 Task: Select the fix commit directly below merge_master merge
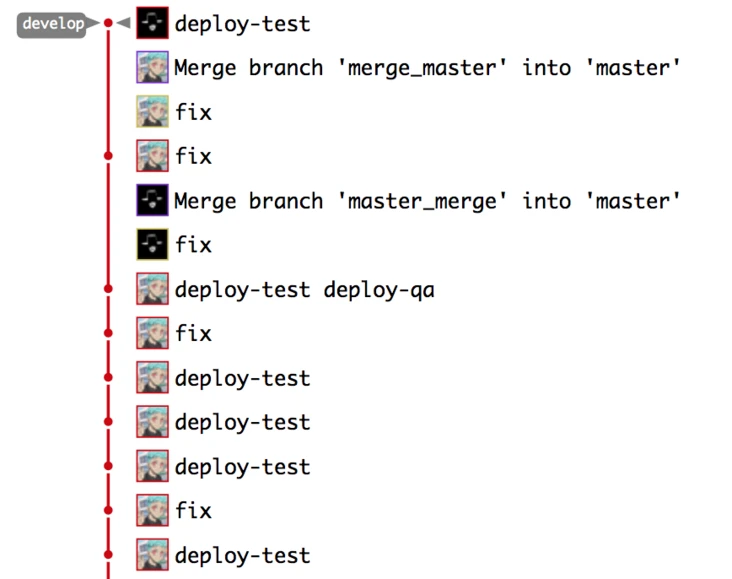(x=193, y=112)
